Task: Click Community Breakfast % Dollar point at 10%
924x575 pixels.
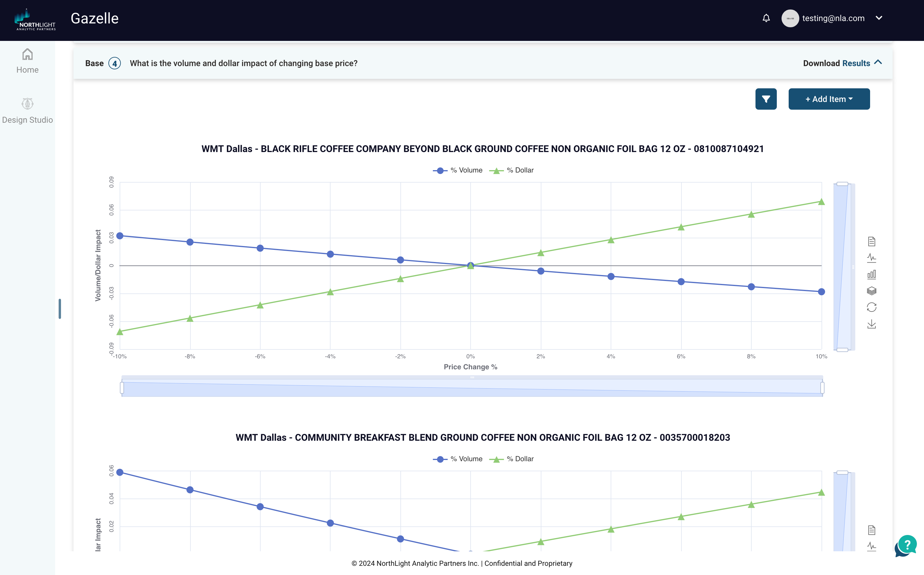Action: [x=822, y=493]
